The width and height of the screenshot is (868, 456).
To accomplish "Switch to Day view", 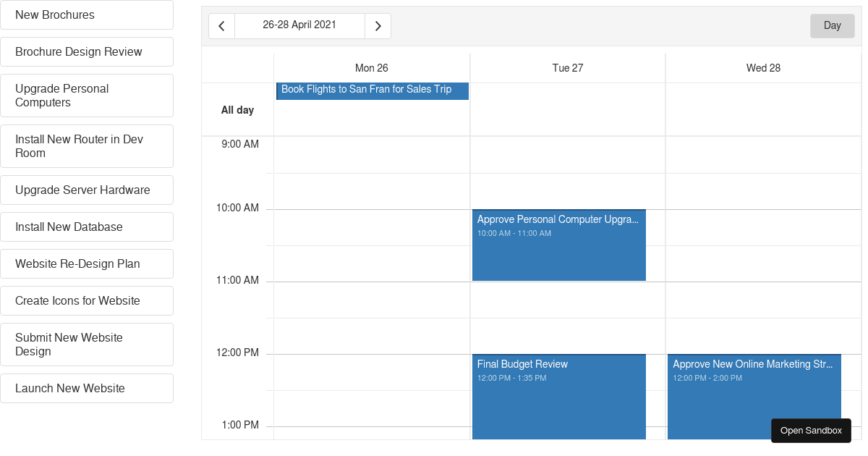I will pos(832,26).
